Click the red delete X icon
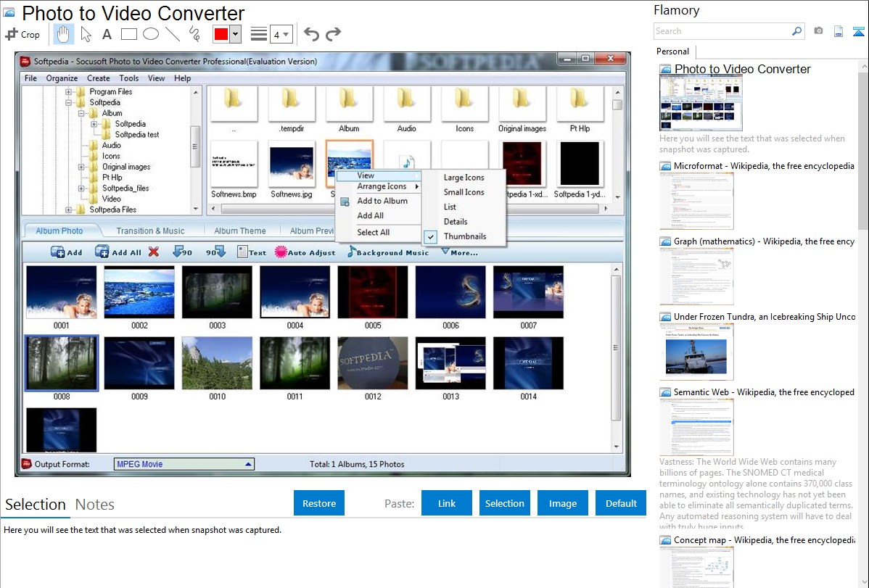Image resolution: width=869 pixels, height=588 pixels. tap(154, 252)
